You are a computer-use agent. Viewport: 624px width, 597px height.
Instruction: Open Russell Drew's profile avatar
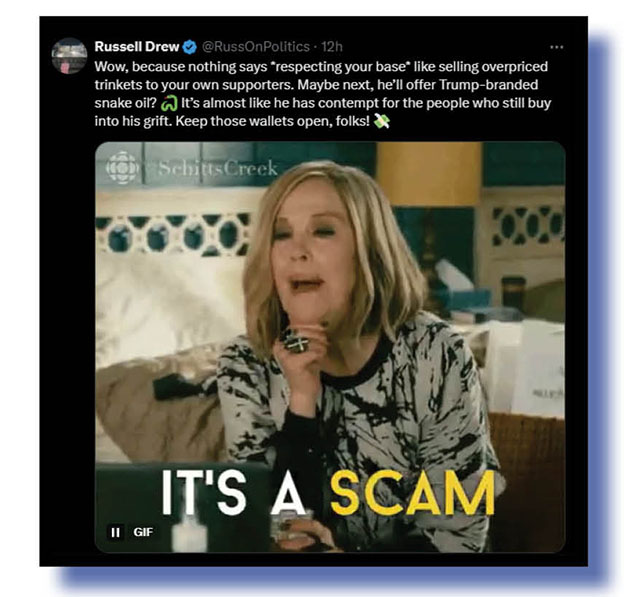69,56
